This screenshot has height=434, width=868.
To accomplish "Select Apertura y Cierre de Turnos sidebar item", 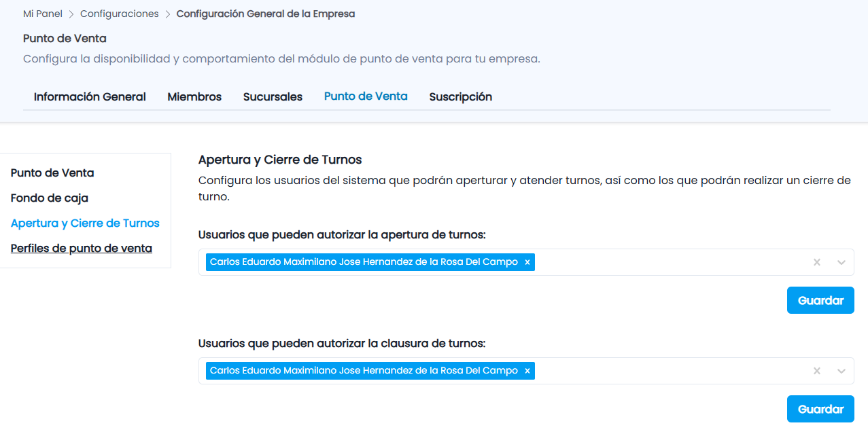I will (85, 223).
